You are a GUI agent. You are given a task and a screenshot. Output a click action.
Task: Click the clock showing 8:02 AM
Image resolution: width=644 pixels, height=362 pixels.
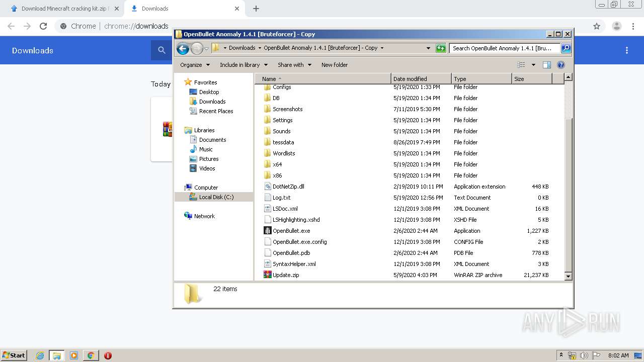pyautogui.click(x=618, y=355)
